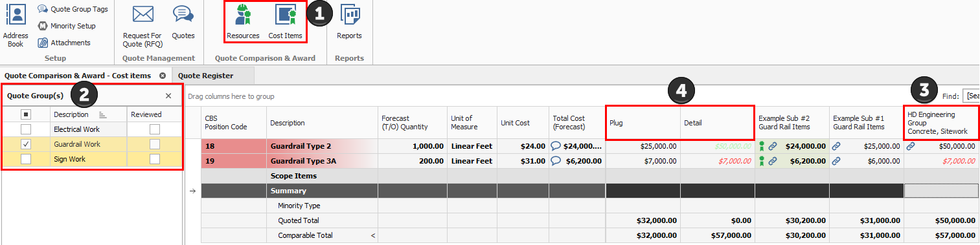Click the Comparable Total row label
The image size is (980, 245).
point(305,235)
